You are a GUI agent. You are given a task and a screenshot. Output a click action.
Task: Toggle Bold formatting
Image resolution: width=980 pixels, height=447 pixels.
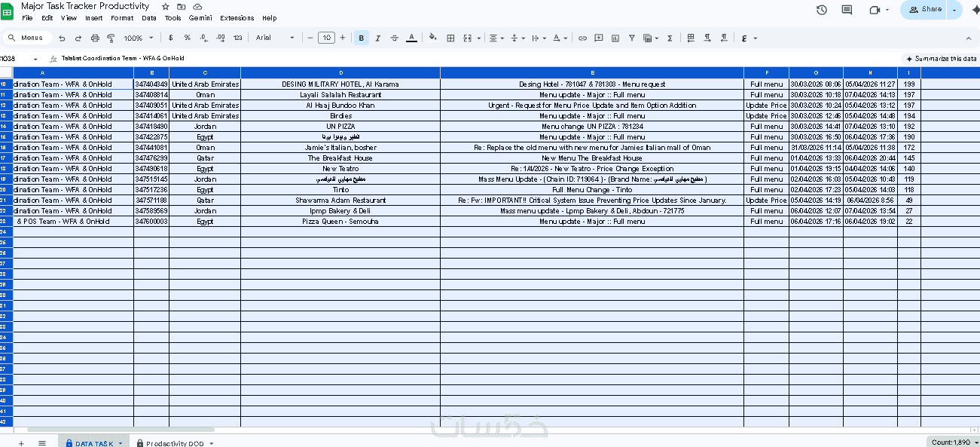pyautogui.click(x=362, y=38)
